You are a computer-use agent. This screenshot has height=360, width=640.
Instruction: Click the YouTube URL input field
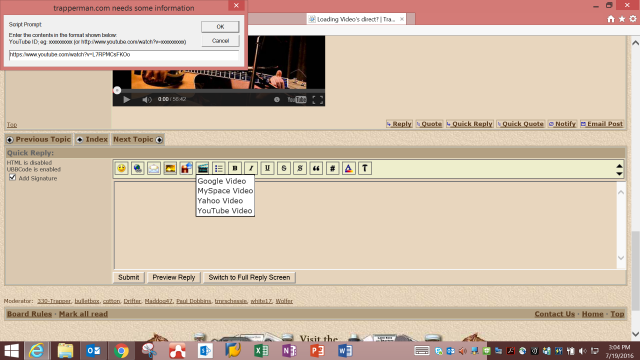124,55
